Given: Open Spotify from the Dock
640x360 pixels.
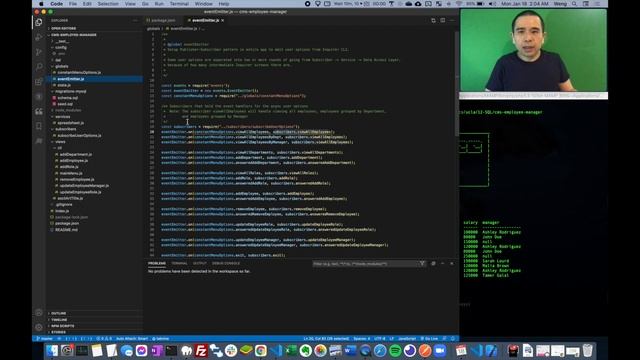Looking at the screenshot, I should coord(395,351).
